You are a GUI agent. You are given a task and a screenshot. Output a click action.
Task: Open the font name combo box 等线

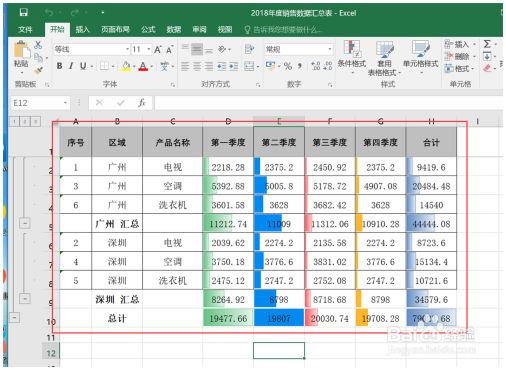(92, 50)
